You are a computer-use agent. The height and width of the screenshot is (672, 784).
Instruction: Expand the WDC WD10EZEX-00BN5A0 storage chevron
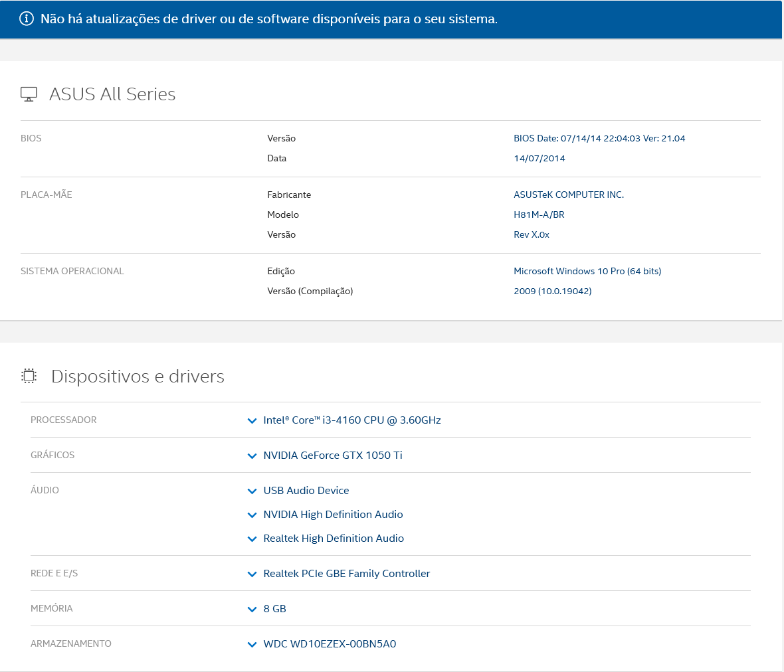click(252, 645)
